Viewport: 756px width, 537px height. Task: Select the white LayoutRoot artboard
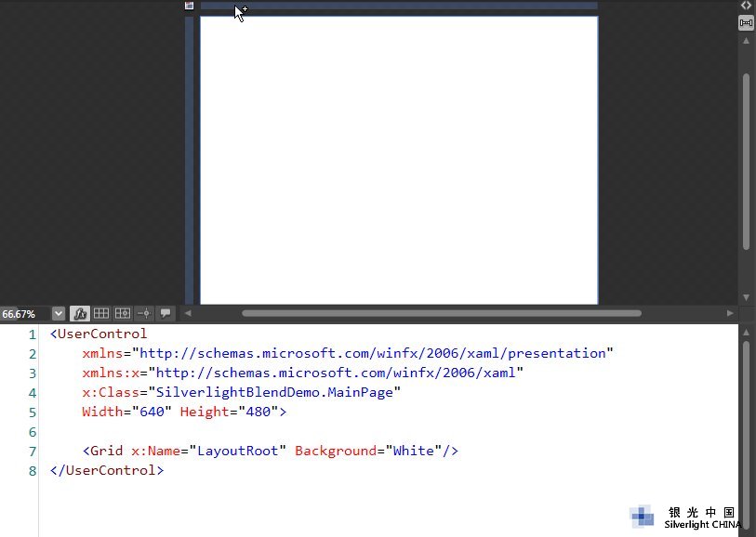tap(399, 161)
